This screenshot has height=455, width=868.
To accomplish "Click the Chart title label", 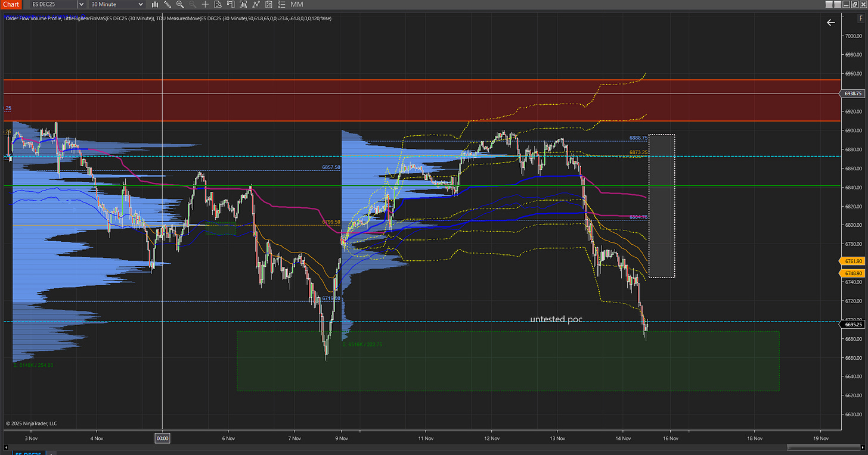I will point(11,4).
